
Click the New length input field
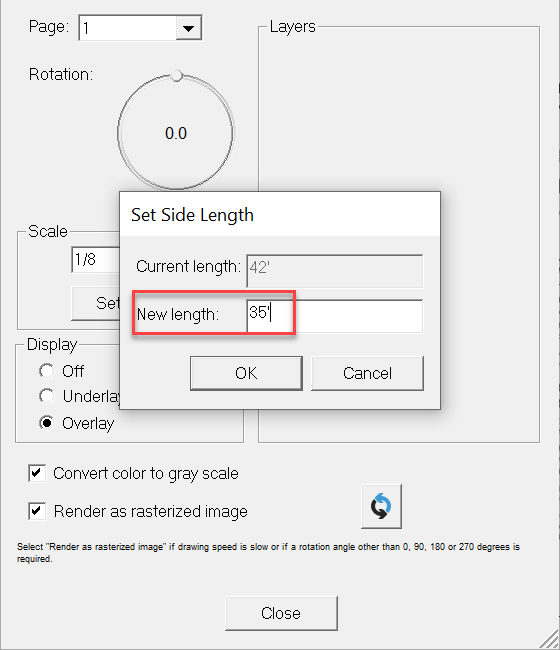335,316
